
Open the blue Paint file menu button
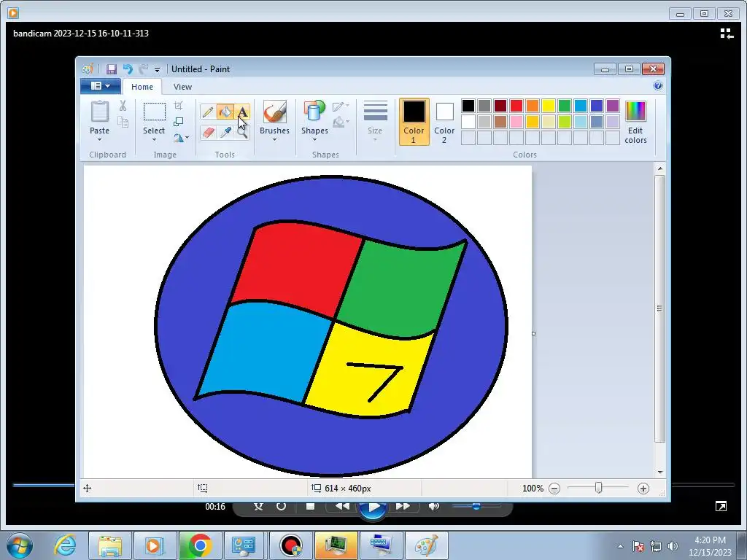101,86
